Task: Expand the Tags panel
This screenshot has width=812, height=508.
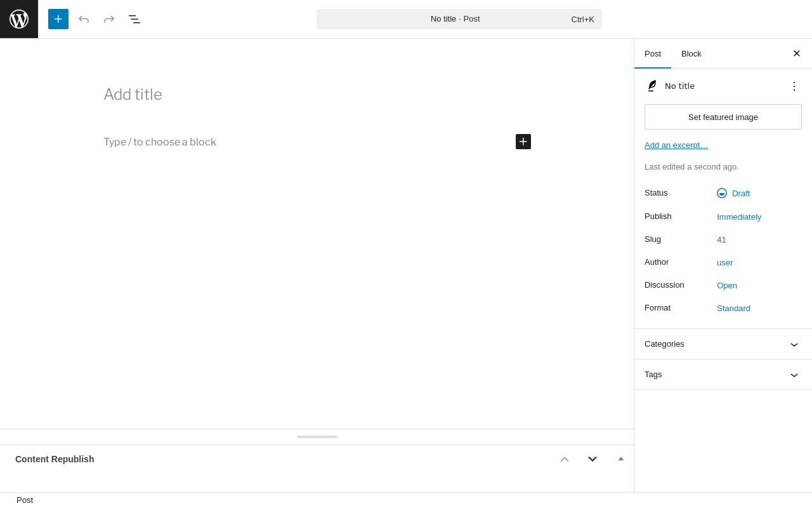Action: [x=723, y=375]
